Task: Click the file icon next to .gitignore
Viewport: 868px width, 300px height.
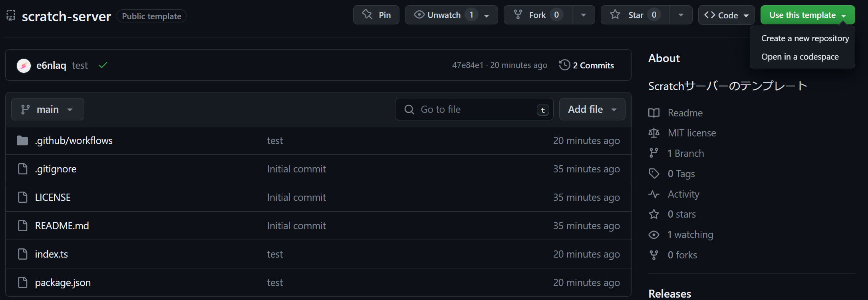Action: pyautogui.click(x=23, y=169)
